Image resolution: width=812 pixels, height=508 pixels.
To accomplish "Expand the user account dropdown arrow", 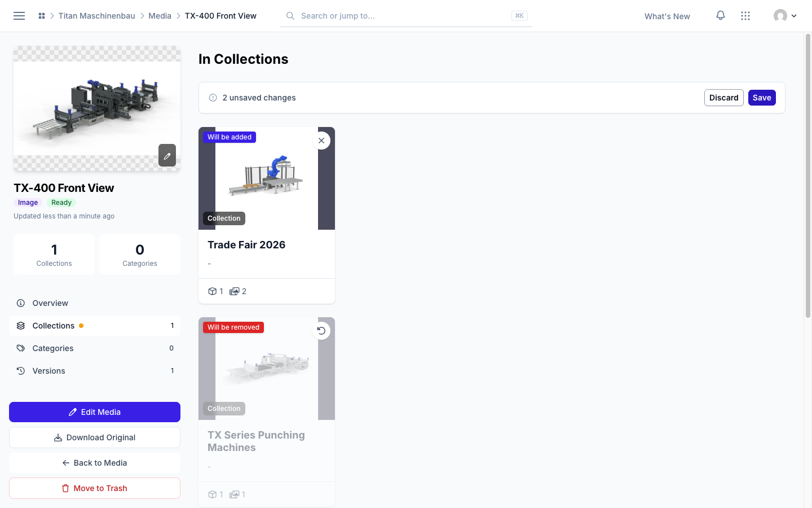I will (x=794, y=16).
